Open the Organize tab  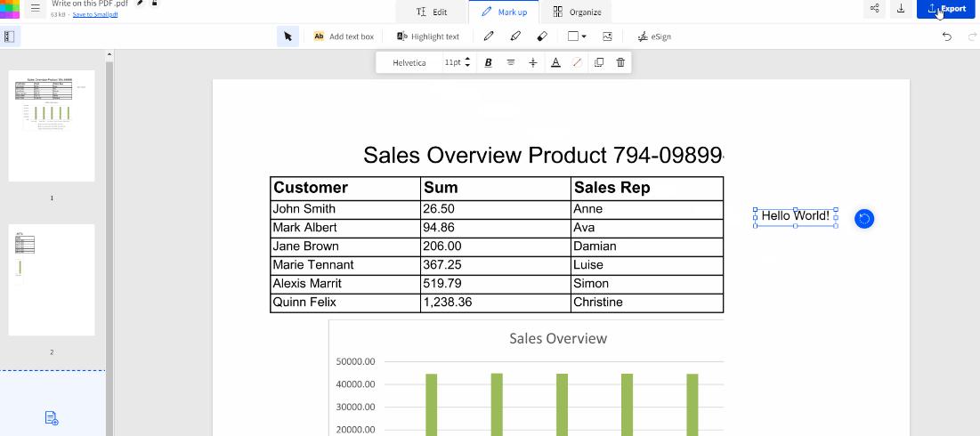pyautogui.click(x=576, y=12)
